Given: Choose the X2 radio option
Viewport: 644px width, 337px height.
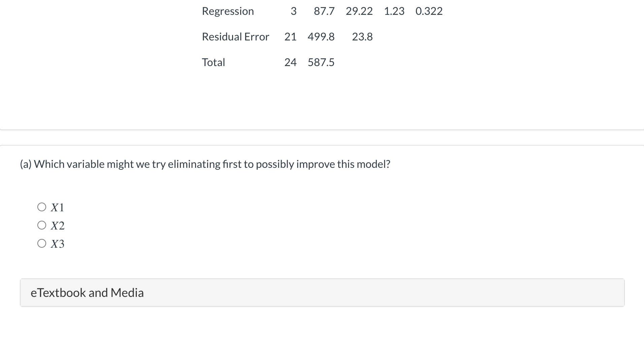Looking at the screenshot, I should 42,225.
